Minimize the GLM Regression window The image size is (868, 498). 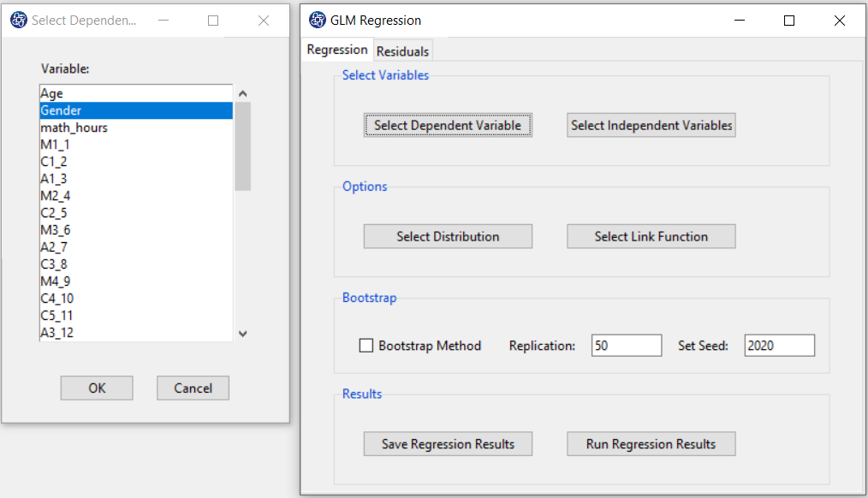[x=740, y=21]
